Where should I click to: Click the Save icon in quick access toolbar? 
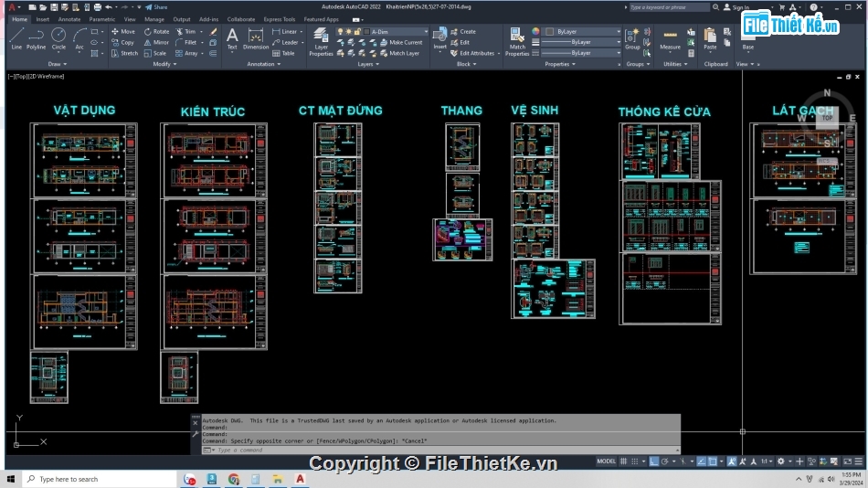(54, 7)
